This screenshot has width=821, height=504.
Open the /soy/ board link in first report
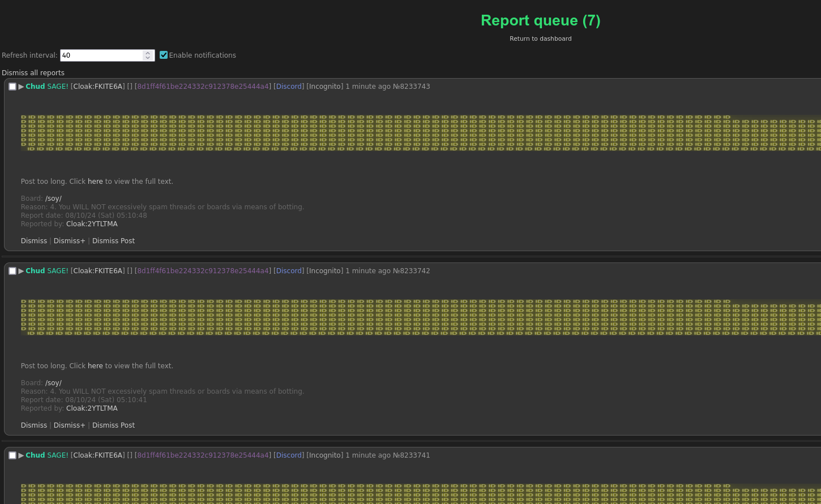[x=53, y=199]
